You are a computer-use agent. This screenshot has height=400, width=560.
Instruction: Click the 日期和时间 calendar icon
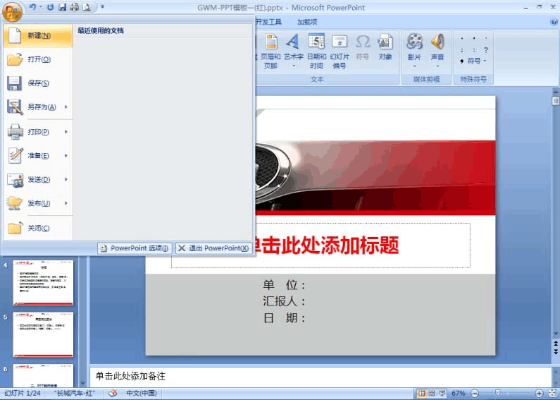316,41
